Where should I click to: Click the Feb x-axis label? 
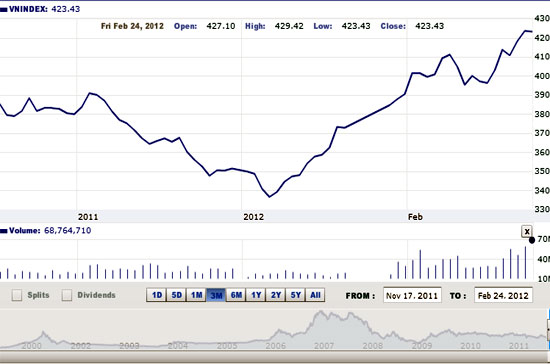(x=415, y=217)
